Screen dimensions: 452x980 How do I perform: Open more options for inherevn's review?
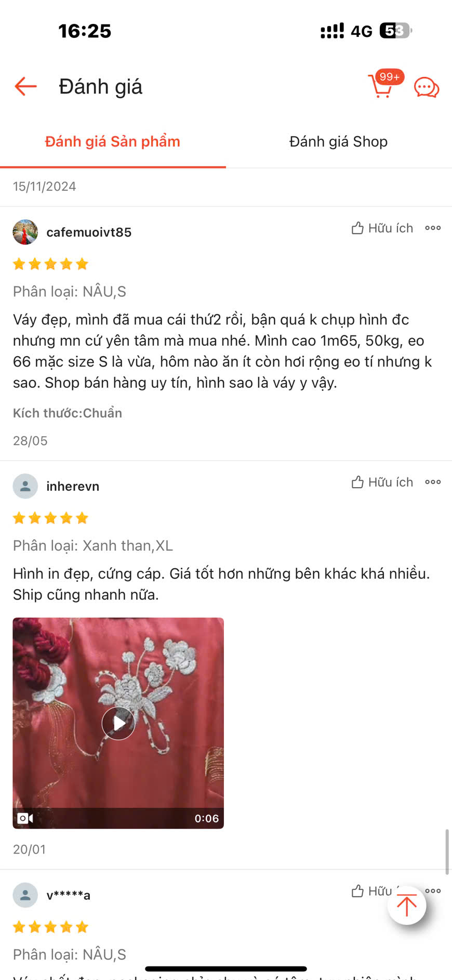[433, 482]
